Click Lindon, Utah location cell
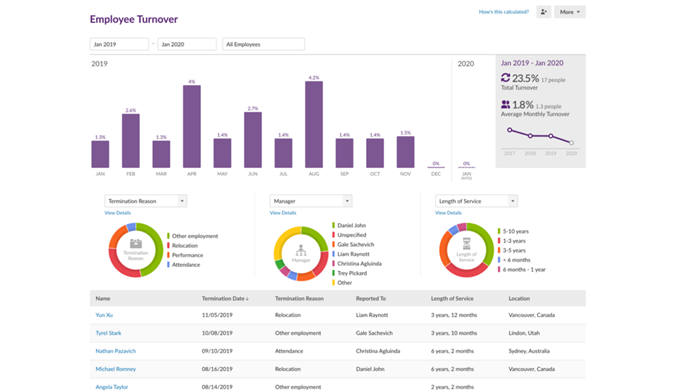 click(x=524, y=333)
